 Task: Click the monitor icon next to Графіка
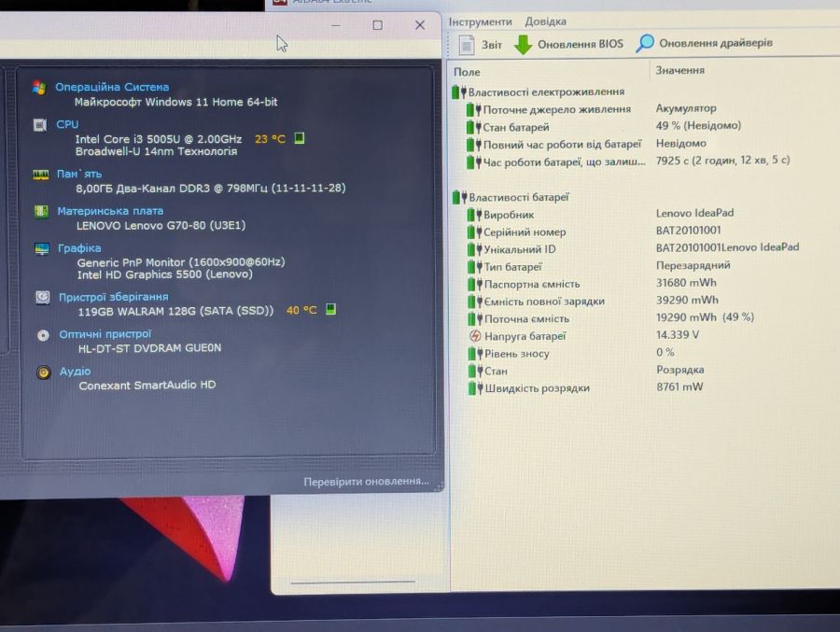42,248
